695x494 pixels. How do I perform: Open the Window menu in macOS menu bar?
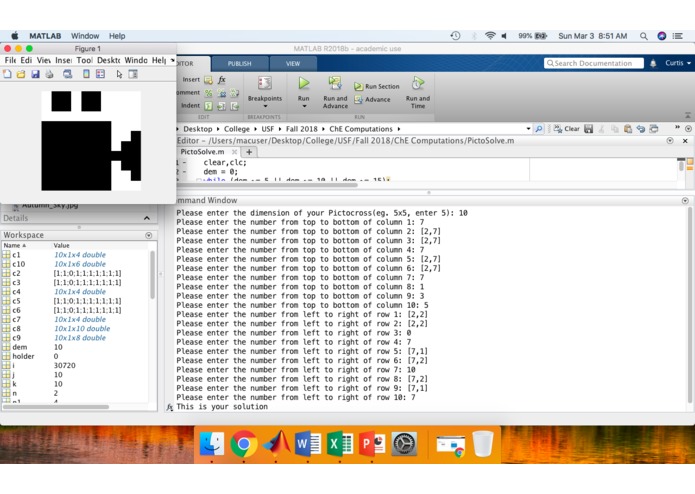pyautogui.click(x=85, y=36)
